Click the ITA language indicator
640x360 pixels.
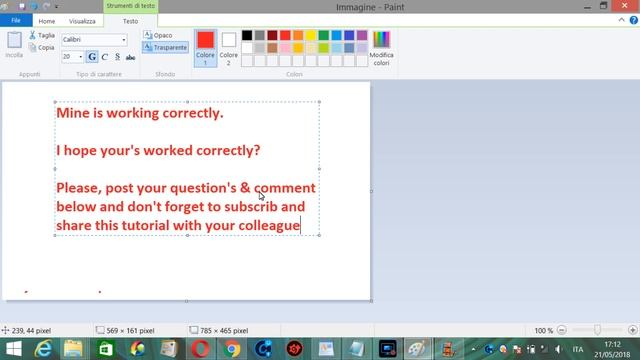point(578,349)
